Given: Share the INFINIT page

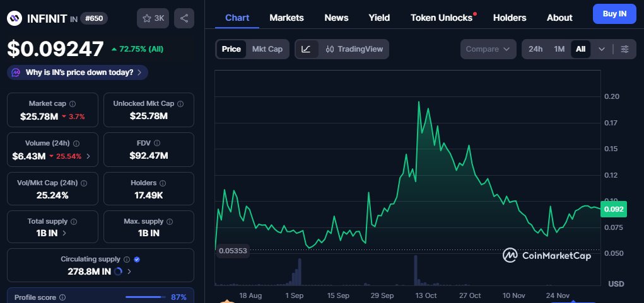Looking at the screenshot, I should click(x=184, y=18).
